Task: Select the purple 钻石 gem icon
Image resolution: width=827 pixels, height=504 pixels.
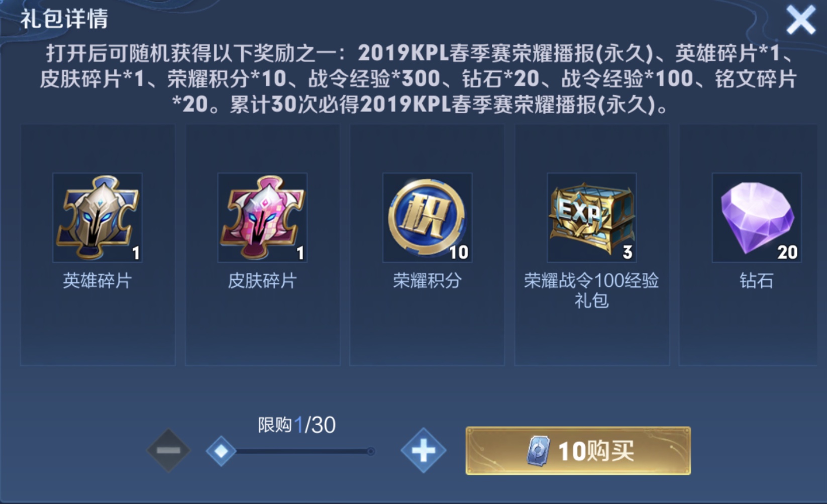Action: pyautogui.click(x=757, y=218)
